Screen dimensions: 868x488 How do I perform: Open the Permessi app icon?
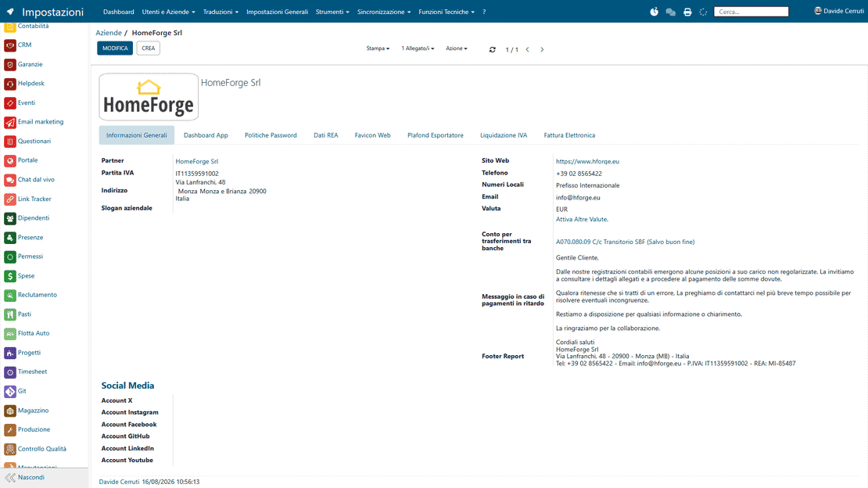coord(10,257)
